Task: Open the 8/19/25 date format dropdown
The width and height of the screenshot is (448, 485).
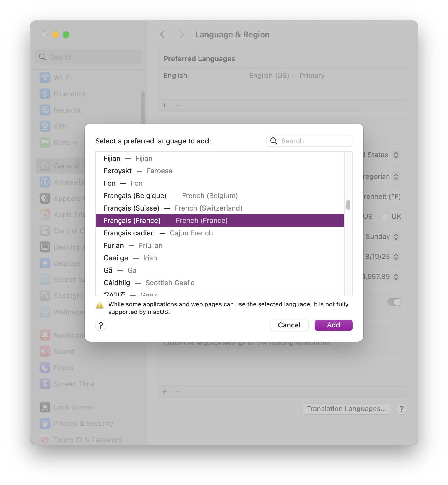Action: (382, 257)
